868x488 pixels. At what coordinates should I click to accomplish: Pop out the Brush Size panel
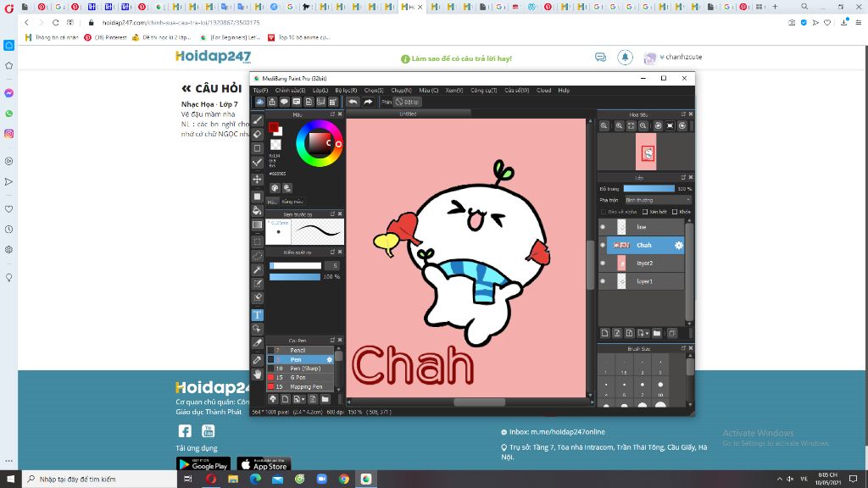[683, 348]
